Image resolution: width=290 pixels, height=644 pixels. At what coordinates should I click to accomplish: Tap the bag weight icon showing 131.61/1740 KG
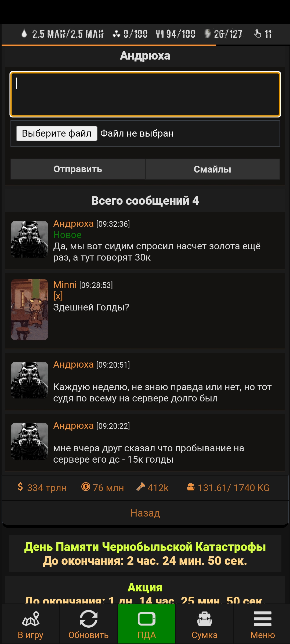pos(191,486)
